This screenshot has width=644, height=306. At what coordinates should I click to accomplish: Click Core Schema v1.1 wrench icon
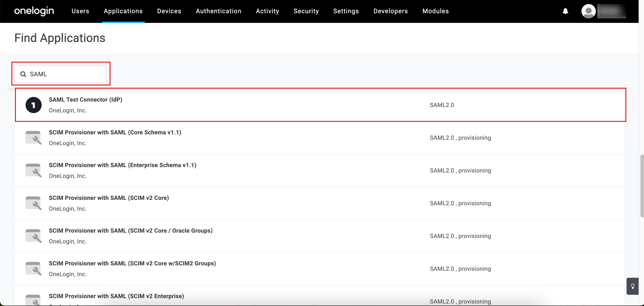click(x=34, y=138)
